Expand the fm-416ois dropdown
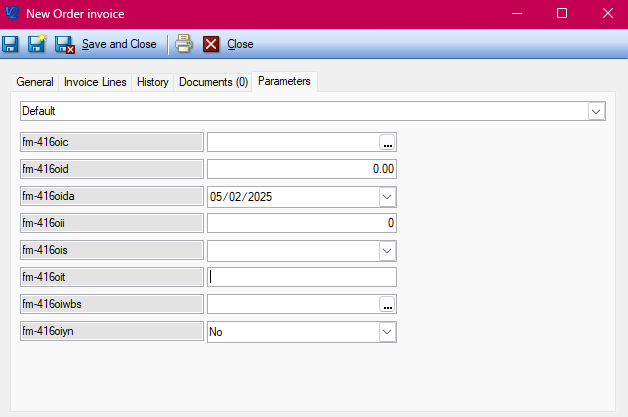 point(387,250)
